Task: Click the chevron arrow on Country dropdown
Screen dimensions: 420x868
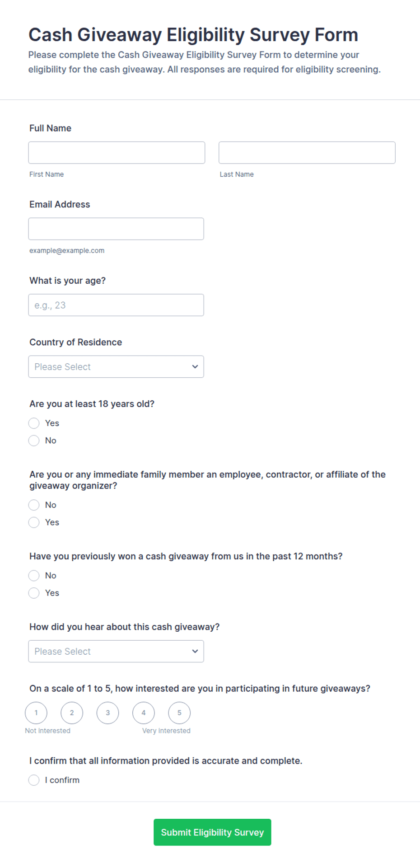Action: [x=195, y=367]
